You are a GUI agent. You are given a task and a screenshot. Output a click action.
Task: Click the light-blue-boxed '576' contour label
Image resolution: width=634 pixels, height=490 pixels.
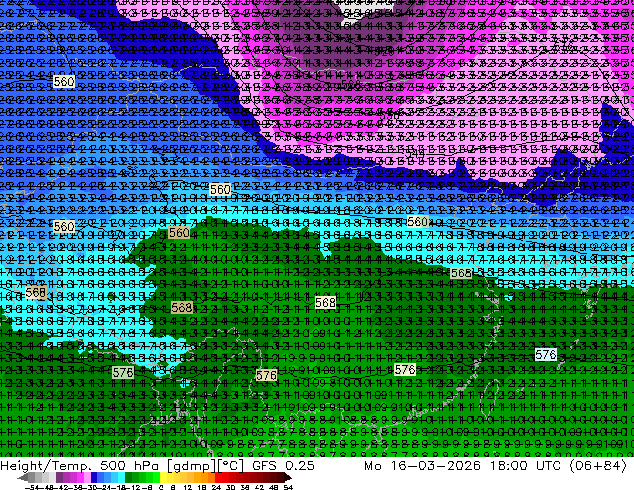click(545, 355)
